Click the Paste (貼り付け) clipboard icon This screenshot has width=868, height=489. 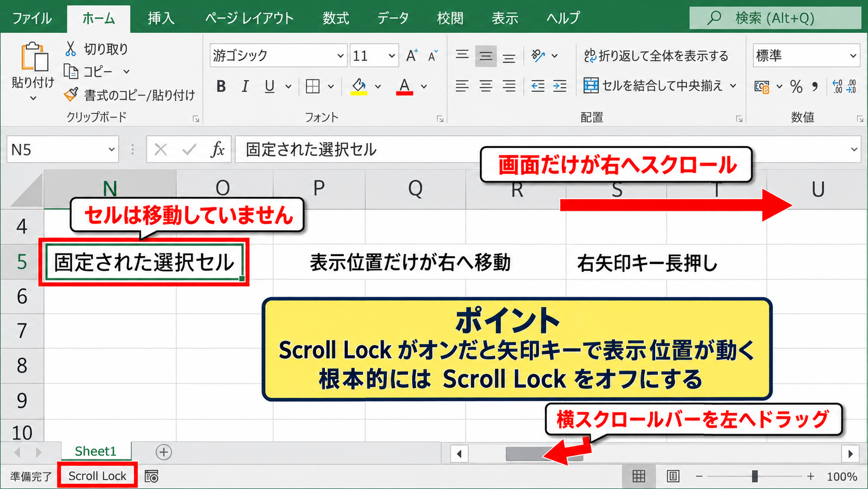tap(34, 56)
